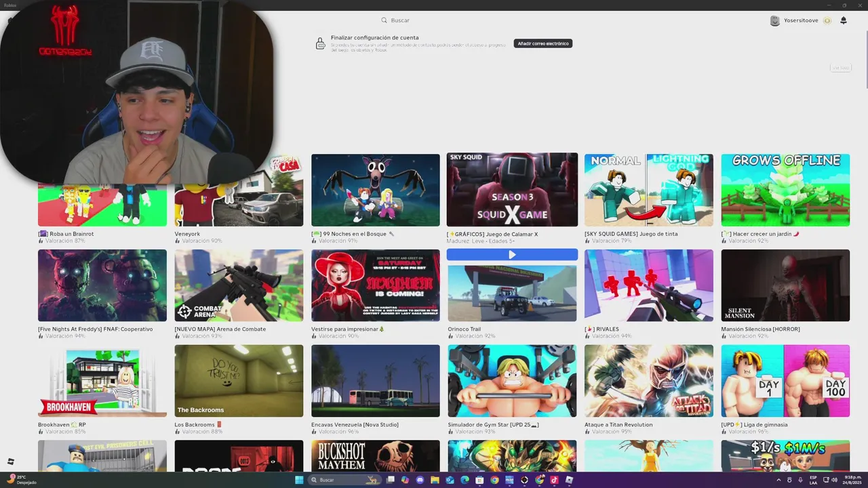Click the Windows taskbar search box
Viewport: 868px width, 488px height.
344,480
